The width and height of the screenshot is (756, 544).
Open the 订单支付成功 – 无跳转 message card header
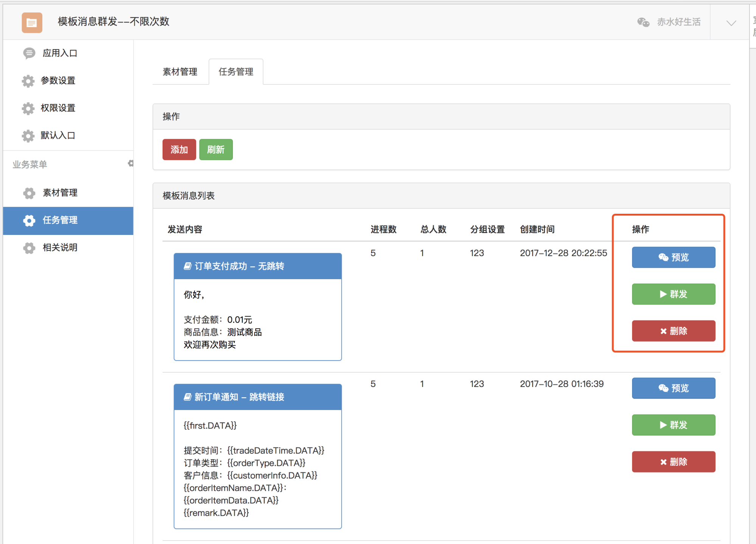click(258, 266)
